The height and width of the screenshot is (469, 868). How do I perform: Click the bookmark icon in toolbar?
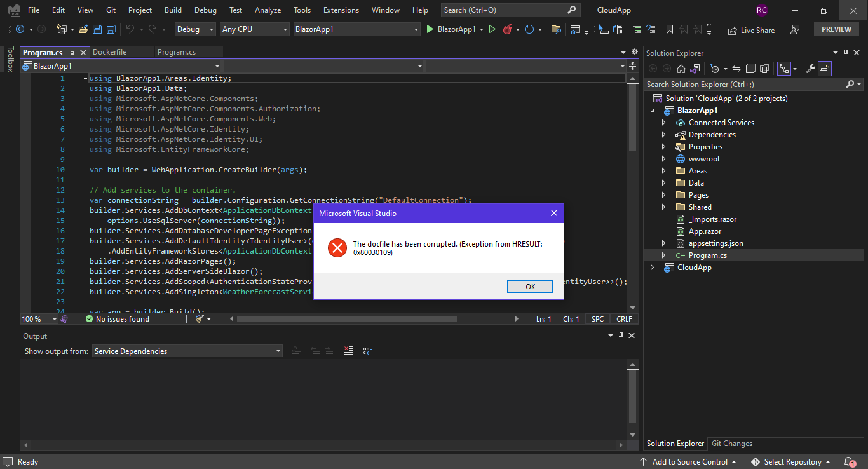(x=670, y=29)
